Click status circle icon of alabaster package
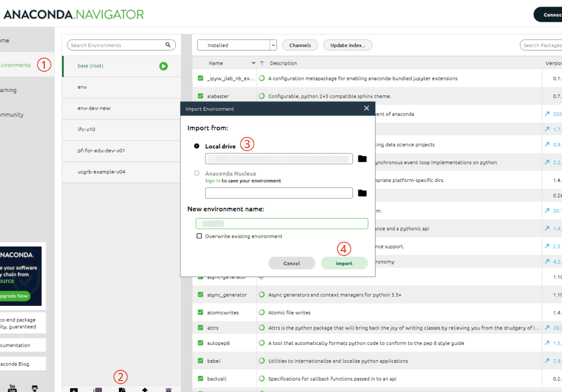 [262, 96]
